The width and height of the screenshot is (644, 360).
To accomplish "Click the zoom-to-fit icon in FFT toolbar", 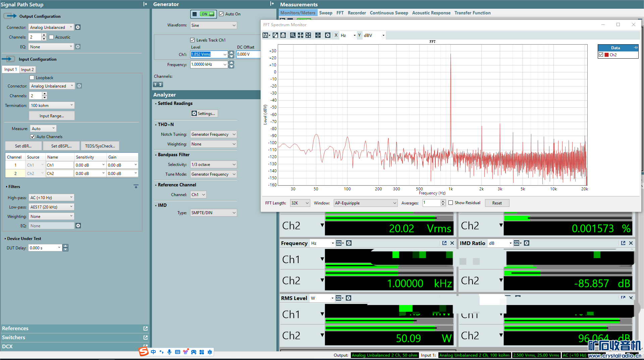I will pyautogui.click(x=308, y=35).
